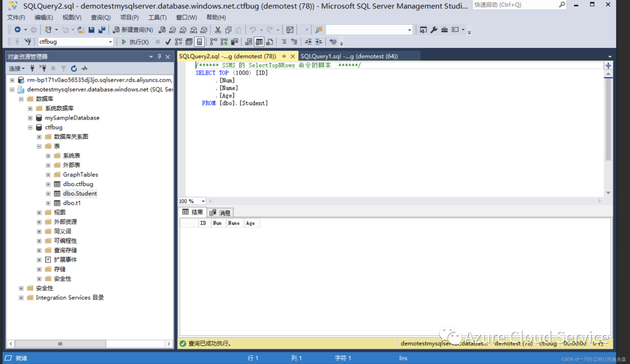Viewport: 630px width, 364px height.
Task: Refresh the Object Explorer tree
Action: click(74, 68)
